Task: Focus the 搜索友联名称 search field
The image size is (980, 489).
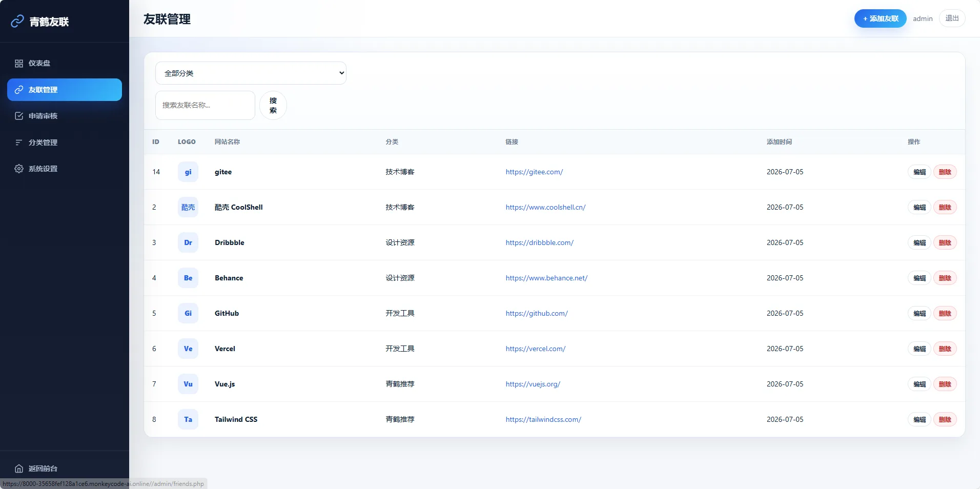Action: (205, 105)
